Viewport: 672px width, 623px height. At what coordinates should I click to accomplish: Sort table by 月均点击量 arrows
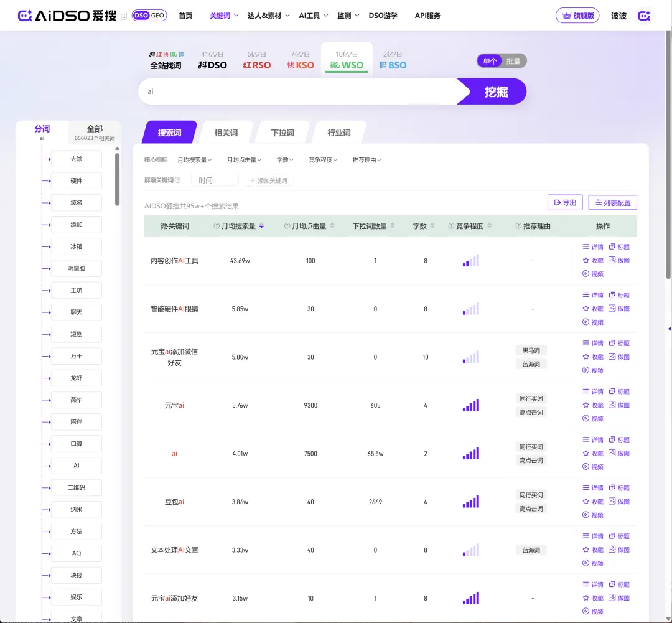coord(332,226)
